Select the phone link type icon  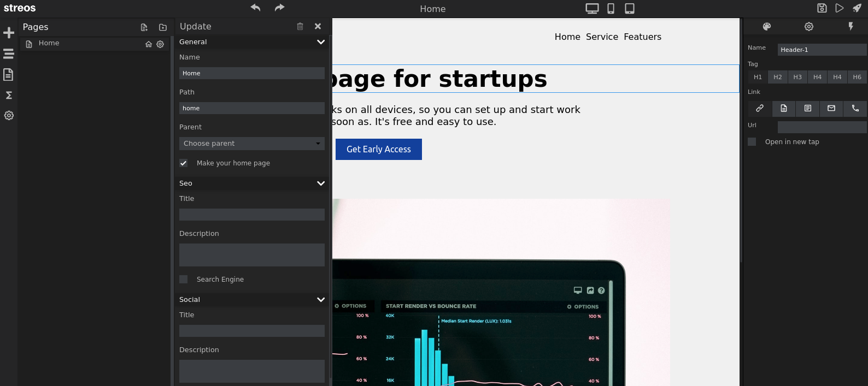[855, 108]
